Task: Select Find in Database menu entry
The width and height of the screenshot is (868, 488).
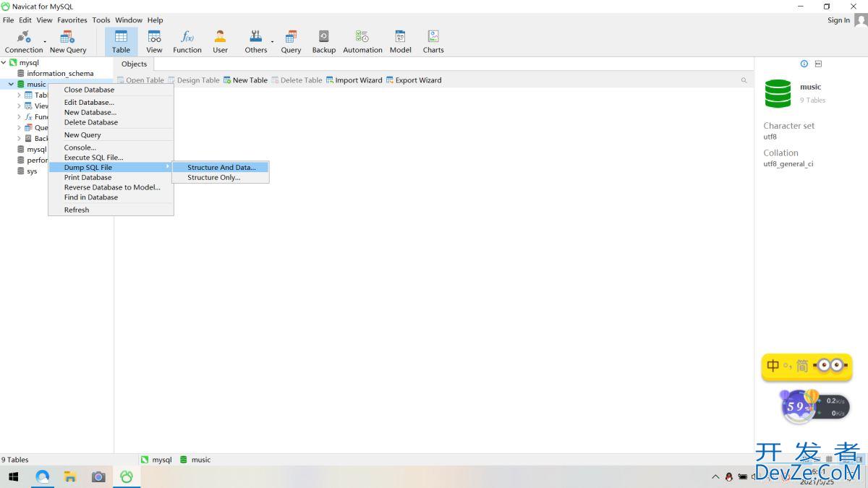Action: pos(111,197)
